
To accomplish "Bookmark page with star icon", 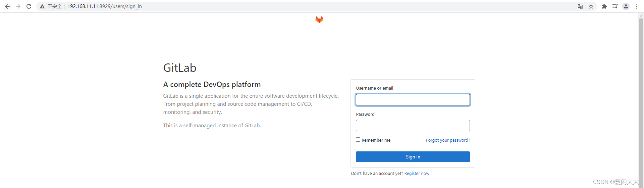I will click(591, 6).
